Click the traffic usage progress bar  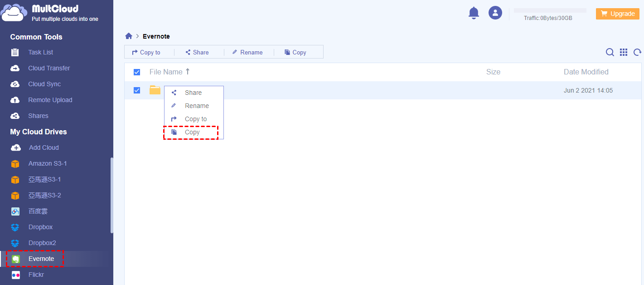[x=550, y=10]
